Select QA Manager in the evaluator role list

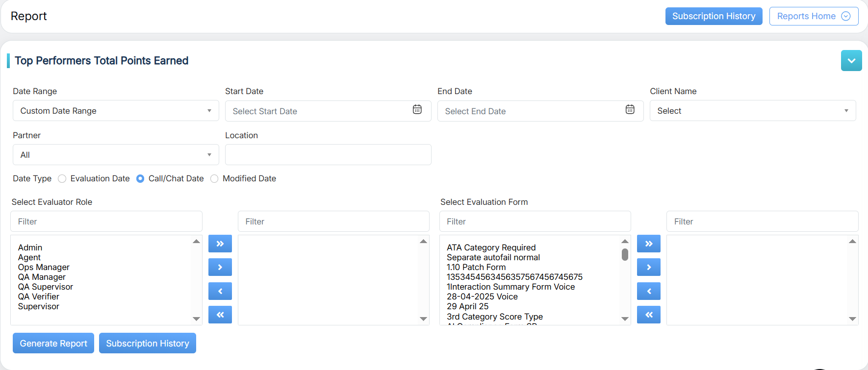42,277
